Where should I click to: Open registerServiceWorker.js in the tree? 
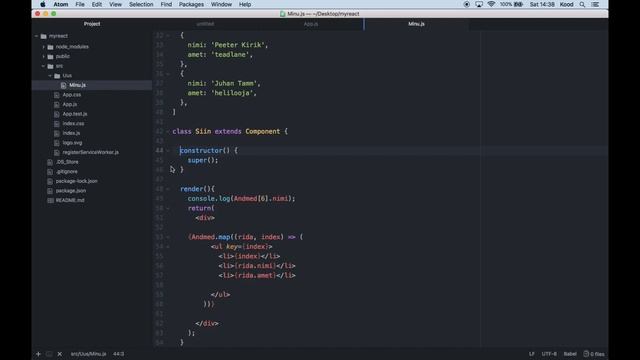tap(91, 153)
